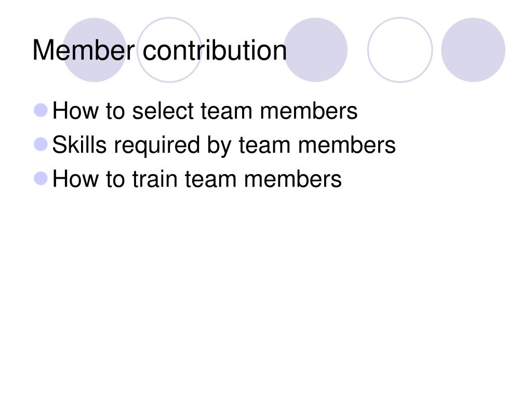This screenshot has width=532, height=399.
Task: Click "members" at the end of the third bullet
Action: (x=293, y=179)
